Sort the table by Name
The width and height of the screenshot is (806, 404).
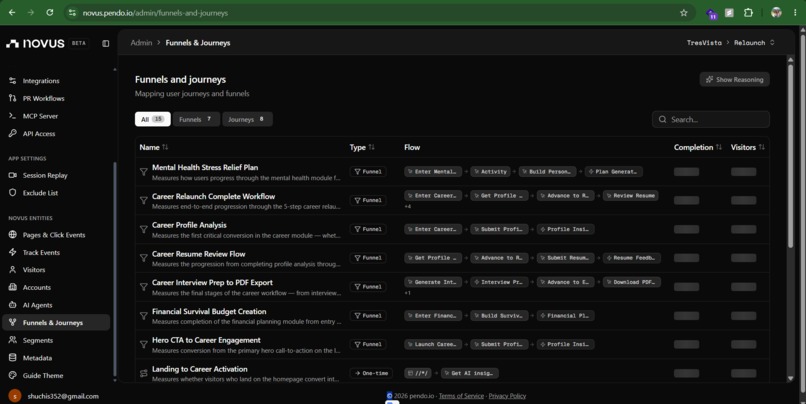(153, 147)
